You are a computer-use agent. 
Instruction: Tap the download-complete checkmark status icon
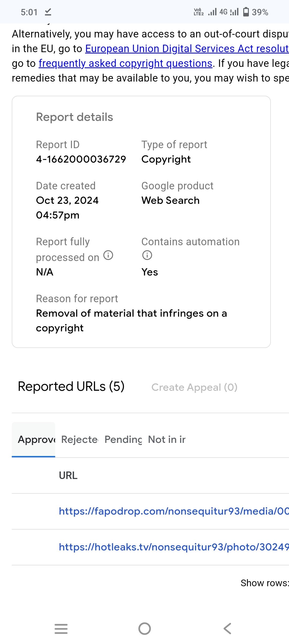point(48,12)
